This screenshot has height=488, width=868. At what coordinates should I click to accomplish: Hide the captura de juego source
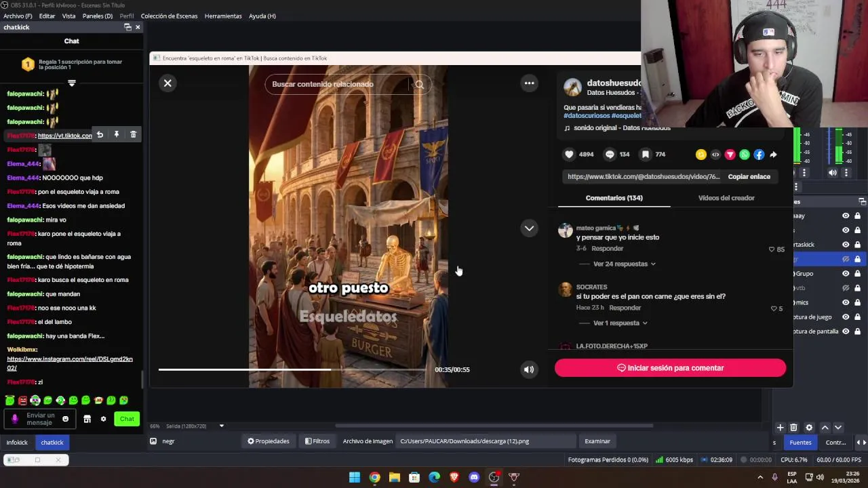point(846,317)
